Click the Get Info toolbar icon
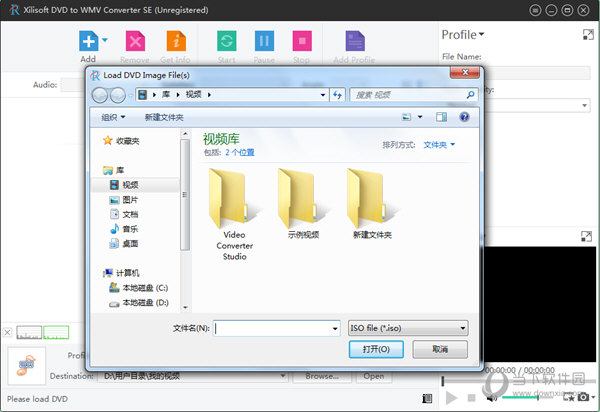Viewport: 600px width, 412px height. click(x=176, y=41)
